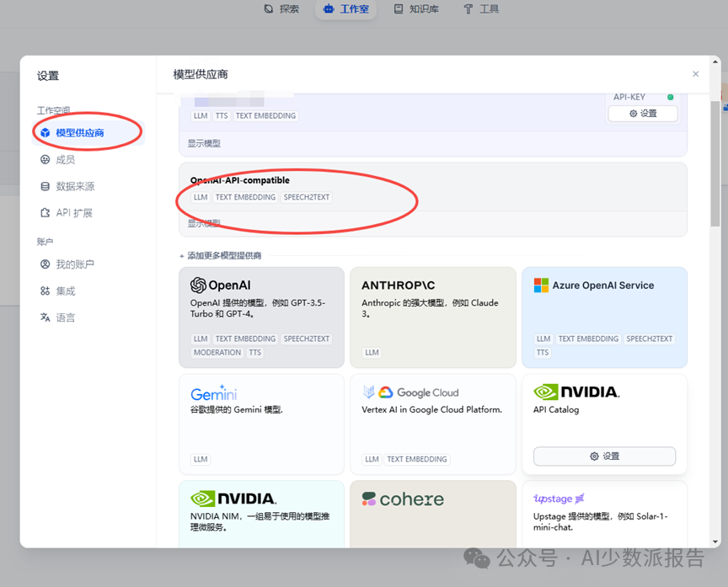Click the Upstage Solar-1-mini-chat description
Screen dimensions: 728x587
(600, 521)
